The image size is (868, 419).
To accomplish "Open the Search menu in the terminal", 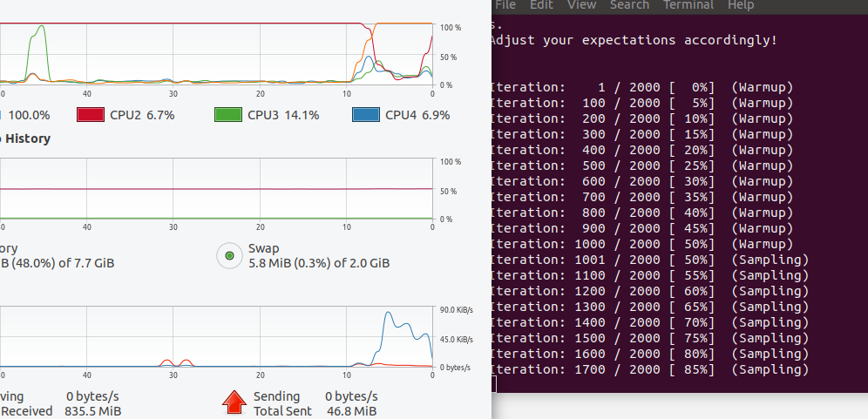I will pos(629,5).
